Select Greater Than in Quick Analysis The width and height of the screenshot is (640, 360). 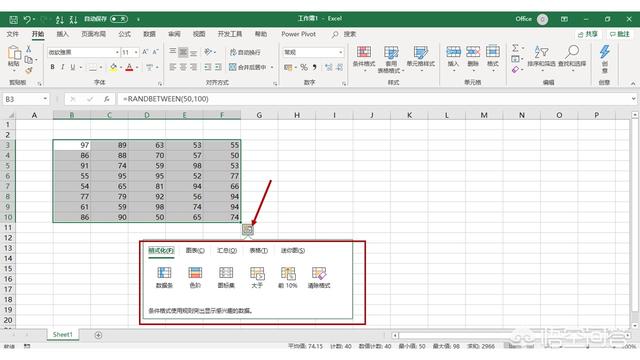[x=257, y=277]
